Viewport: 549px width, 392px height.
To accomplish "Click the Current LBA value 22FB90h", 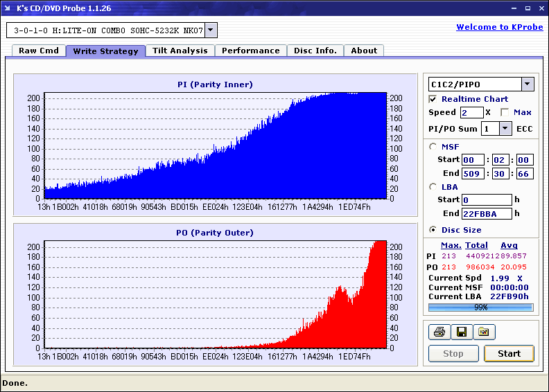I will 509,296.
